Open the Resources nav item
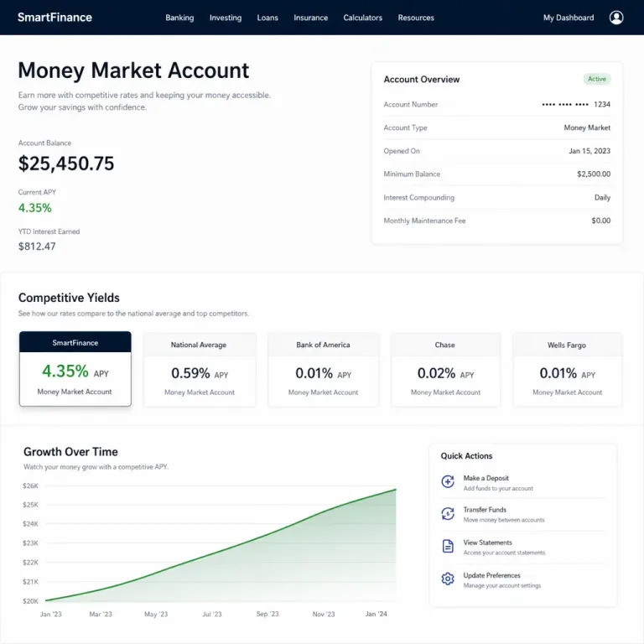 [416, 18]
